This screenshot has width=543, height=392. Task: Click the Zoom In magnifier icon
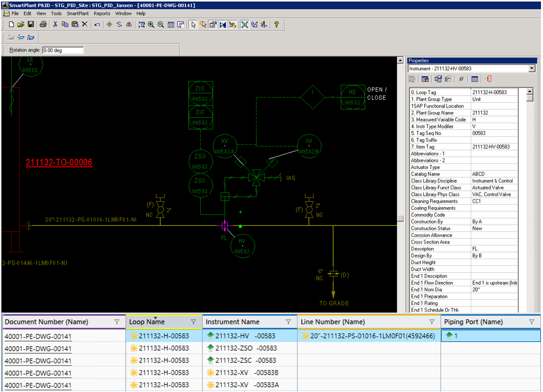point(151,24)
